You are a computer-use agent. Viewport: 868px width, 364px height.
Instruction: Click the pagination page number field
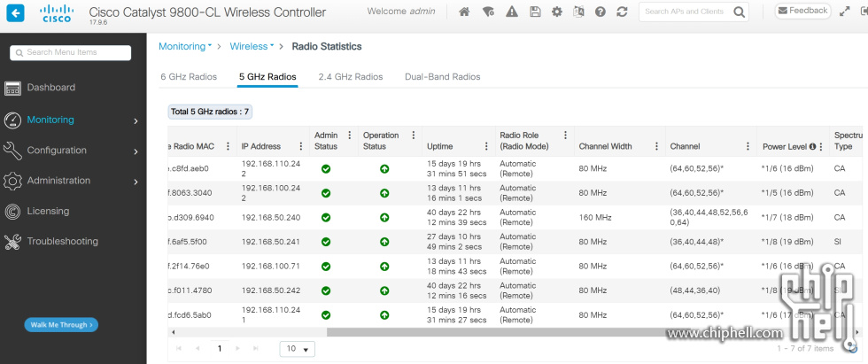[220, 349]
